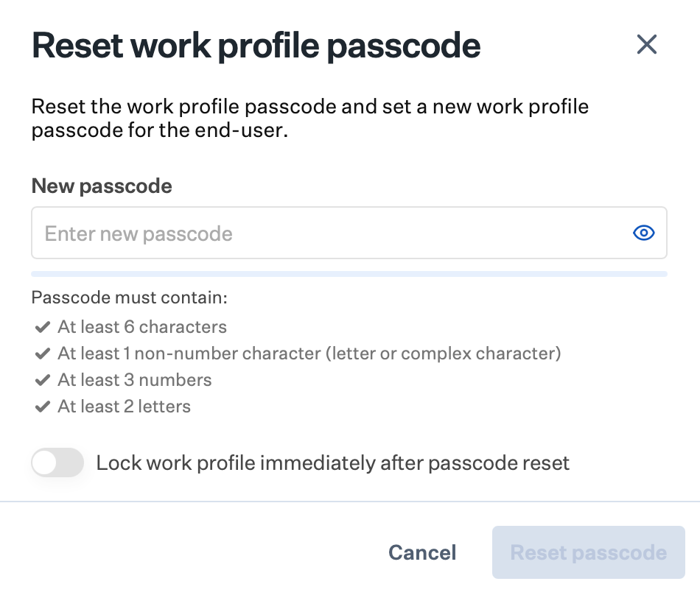Click the Reset passcode button
700x598 pixels.
588,552
